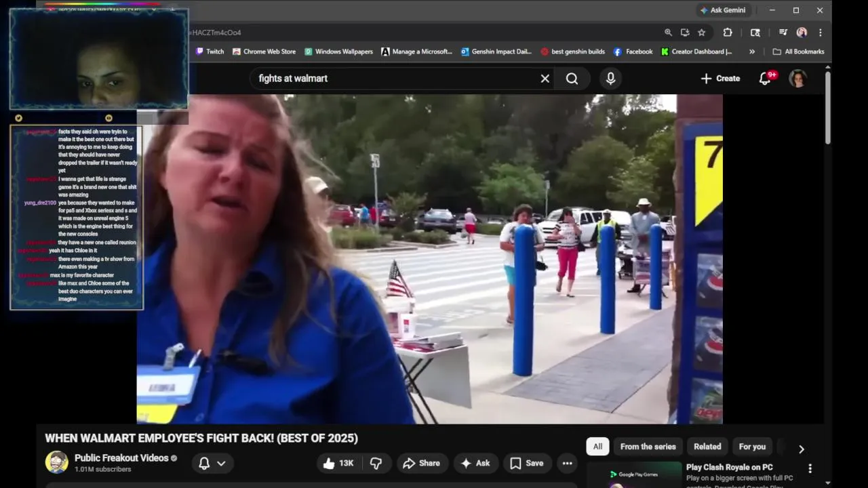The width and height of the screenshot is (868, 488).
Task: Clear the YouTube search text with X
Action: [545, 79]
